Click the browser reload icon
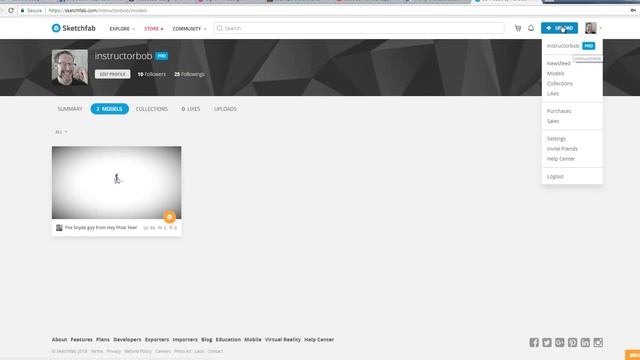640x360 pixels. tap(11, 11)
